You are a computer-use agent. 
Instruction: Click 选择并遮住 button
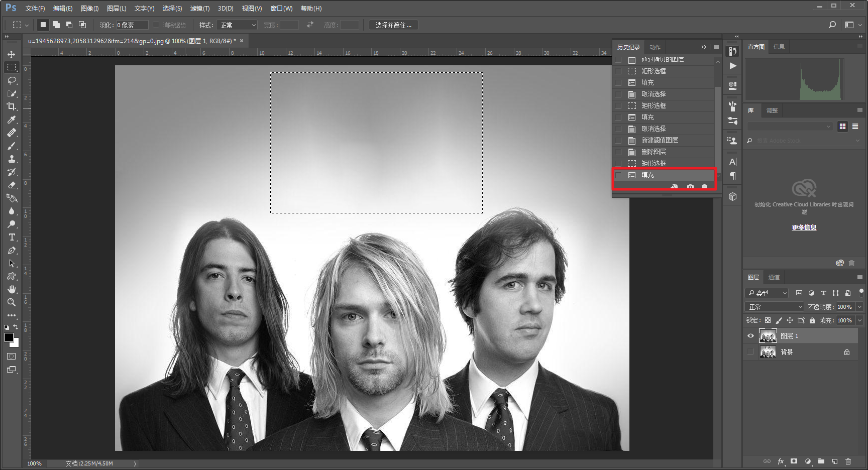pos(393,25)
